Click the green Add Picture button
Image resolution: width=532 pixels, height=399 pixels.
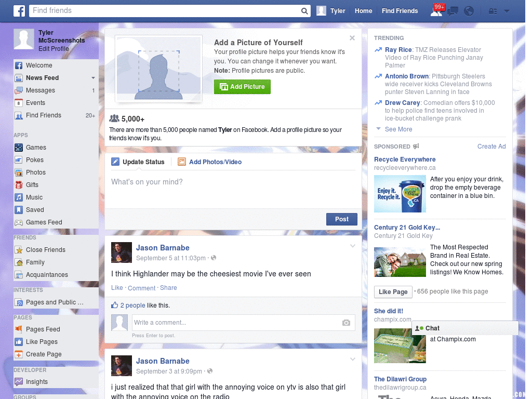242,87
